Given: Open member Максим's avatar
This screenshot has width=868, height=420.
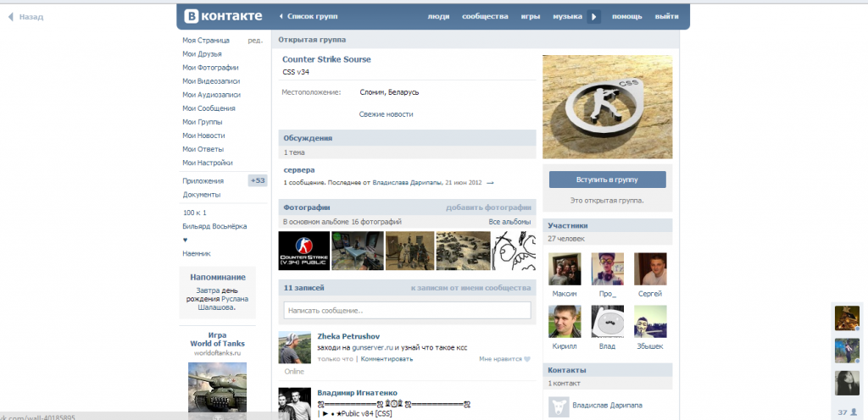Looking at the screenshot, I should click(x=565, y=268).
